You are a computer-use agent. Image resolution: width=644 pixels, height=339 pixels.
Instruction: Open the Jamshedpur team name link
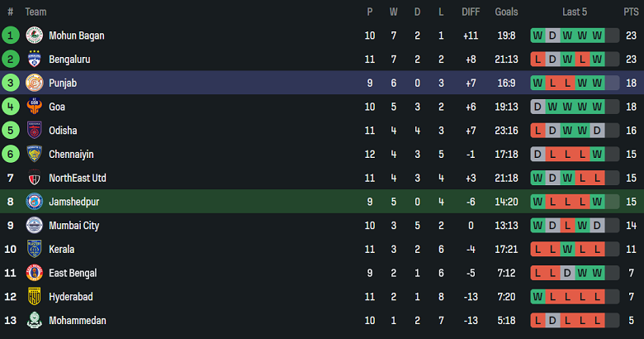(x=74, y=202)
